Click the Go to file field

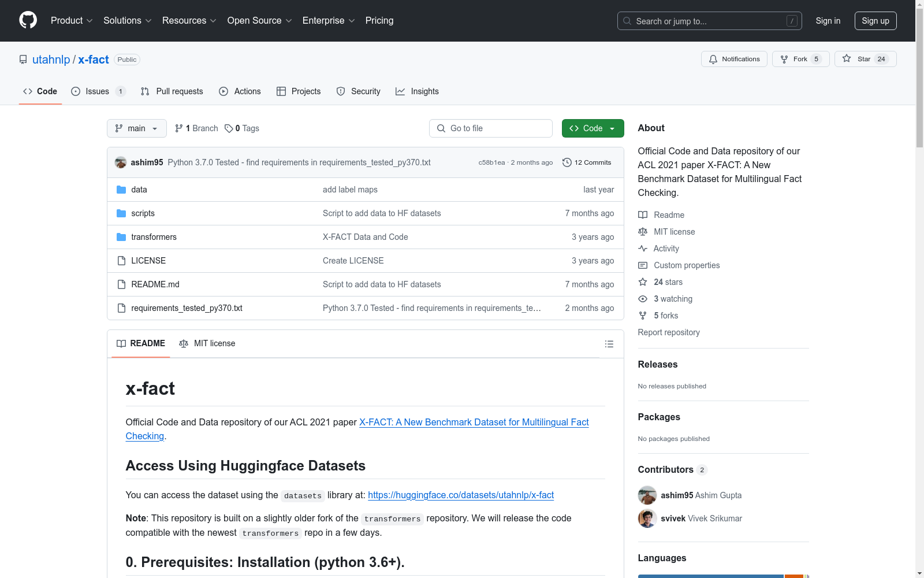[491, 128]
